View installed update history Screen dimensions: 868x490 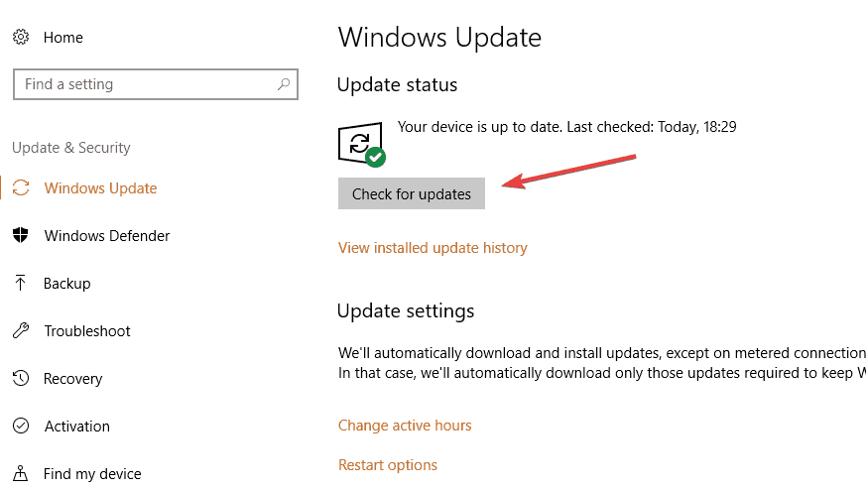pyautogui.click(x=433, y=248)
